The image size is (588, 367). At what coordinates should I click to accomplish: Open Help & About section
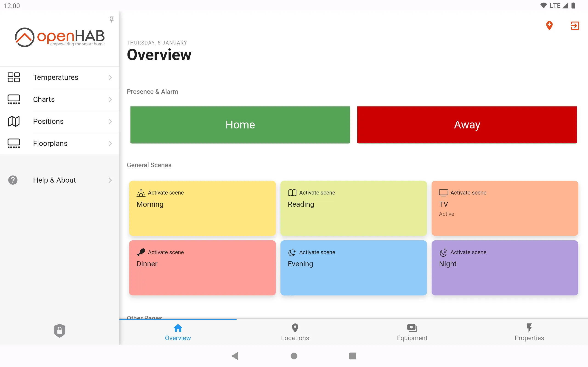tap(59, 180)
